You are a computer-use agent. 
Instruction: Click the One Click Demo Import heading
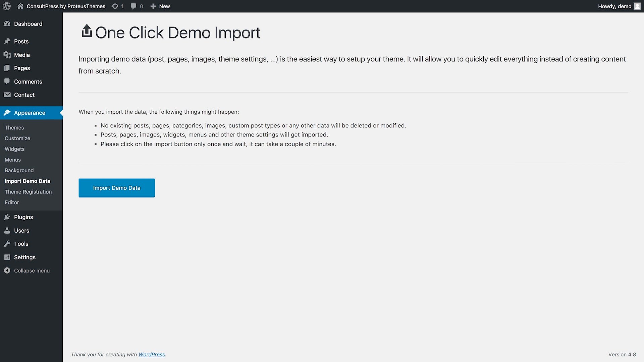pyautogui.click(x=178, y=33)
